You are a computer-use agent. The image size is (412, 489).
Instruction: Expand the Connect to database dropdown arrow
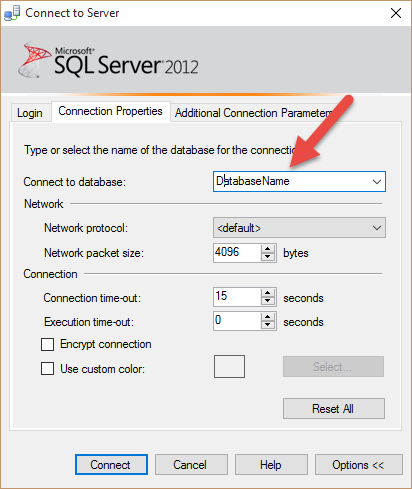pyautogui.click(x=377, y=182)
